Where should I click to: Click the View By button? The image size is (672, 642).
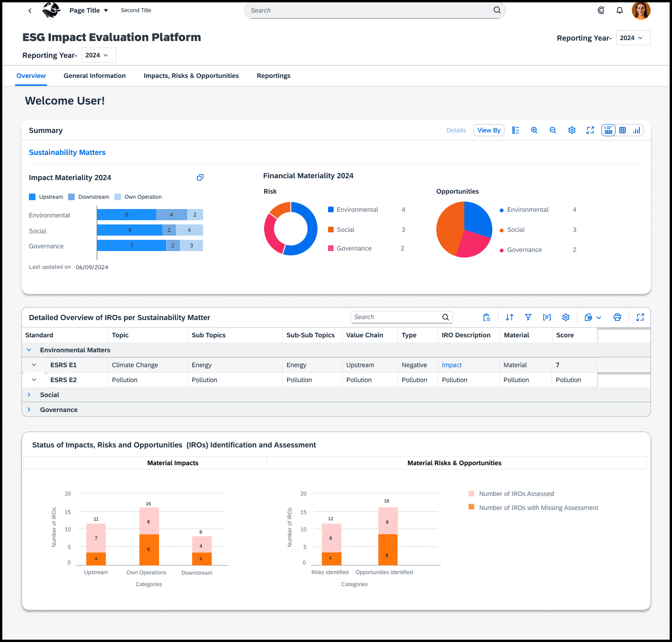pos(489,130)
